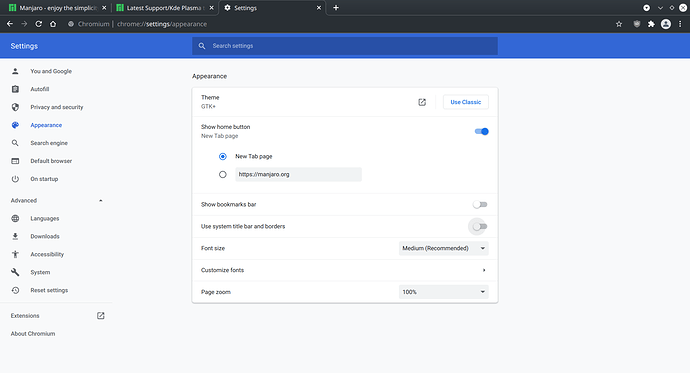Click the Search settings input field
The image size is (690, 373).
pyautogui.click(x=345, y=46)
